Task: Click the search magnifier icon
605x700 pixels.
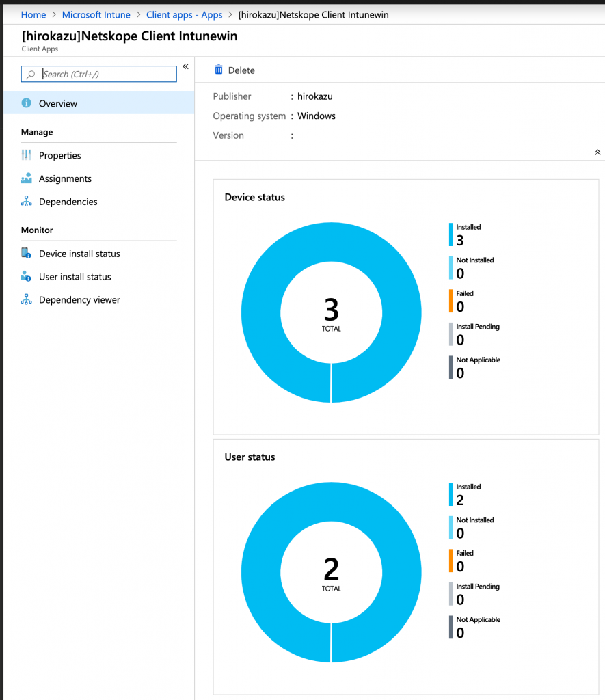Action: [x=31, y=74]
